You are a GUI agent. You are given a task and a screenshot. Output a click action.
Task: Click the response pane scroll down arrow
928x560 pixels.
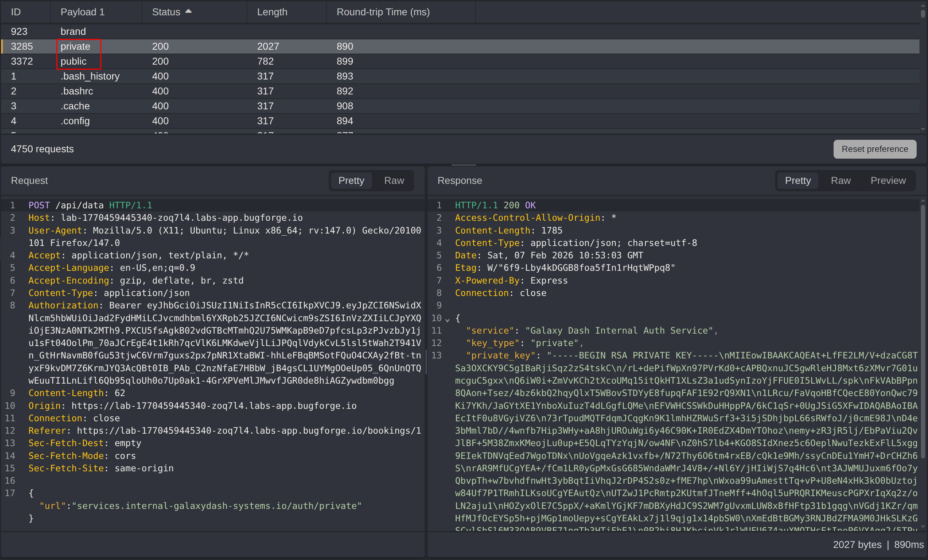point(923,527)
